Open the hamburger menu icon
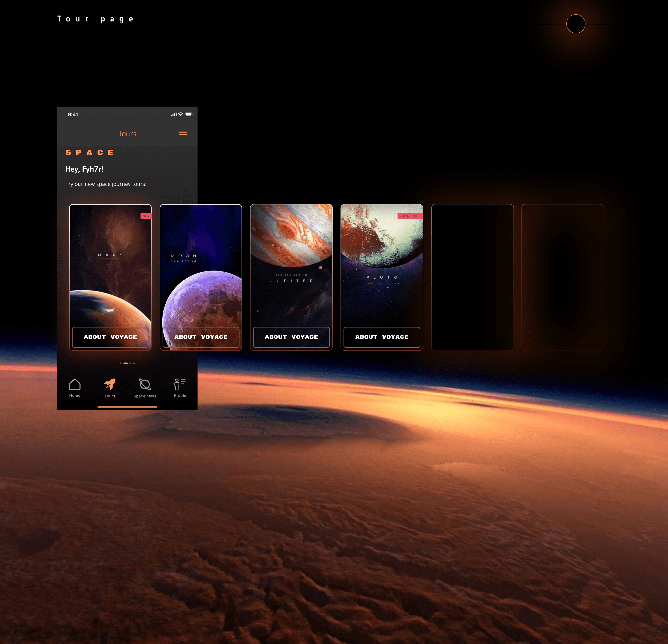Viewport: 668px width, 644px height. [183, 133]
